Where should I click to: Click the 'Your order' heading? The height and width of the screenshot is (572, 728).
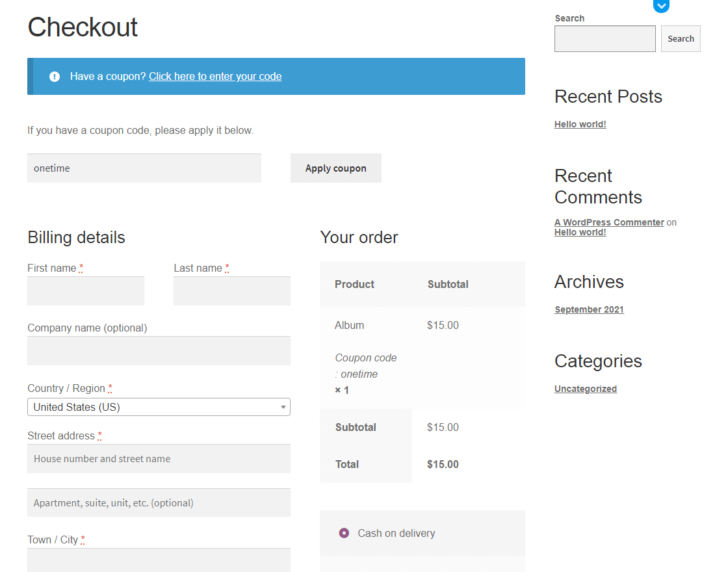[x=359, y=237]
